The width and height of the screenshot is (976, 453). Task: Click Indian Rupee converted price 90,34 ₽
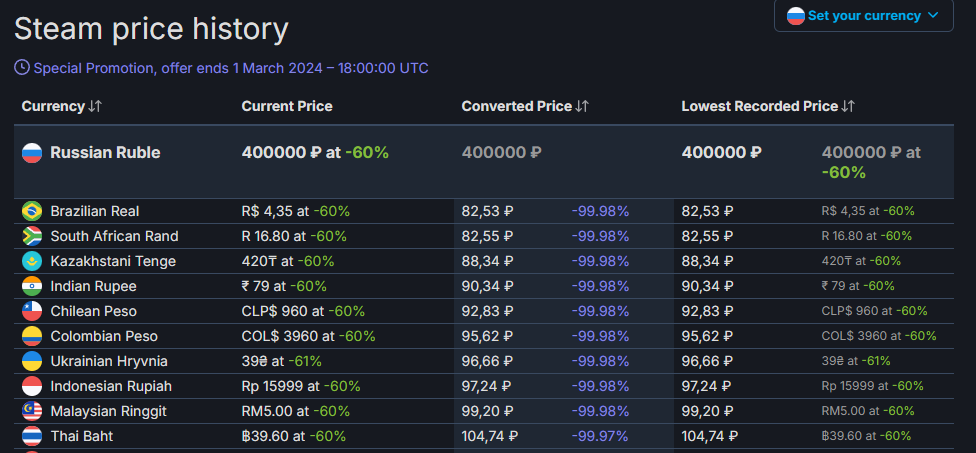coord(487,286)
